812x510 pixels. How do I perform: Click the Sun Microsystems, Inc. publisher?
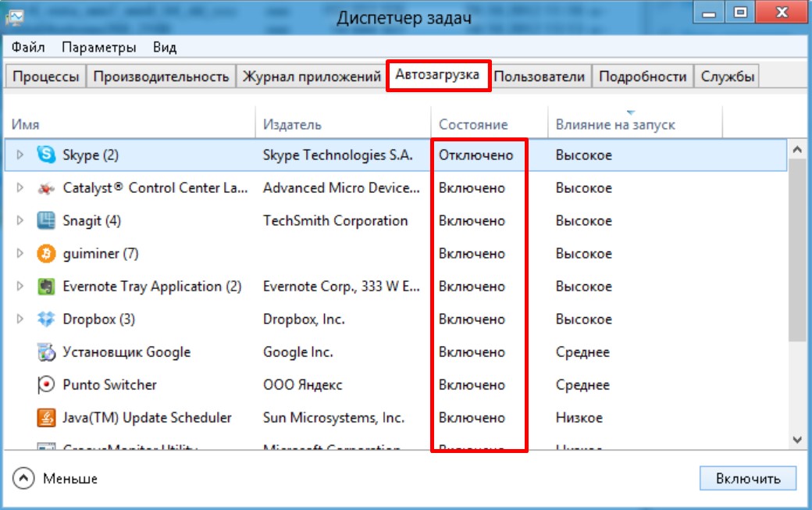(x=333, y=417)
